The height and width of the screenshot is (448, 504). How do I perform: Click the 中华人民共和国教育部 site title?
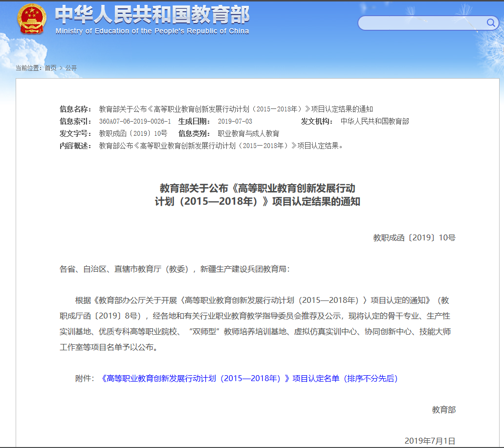coord(152,14)
